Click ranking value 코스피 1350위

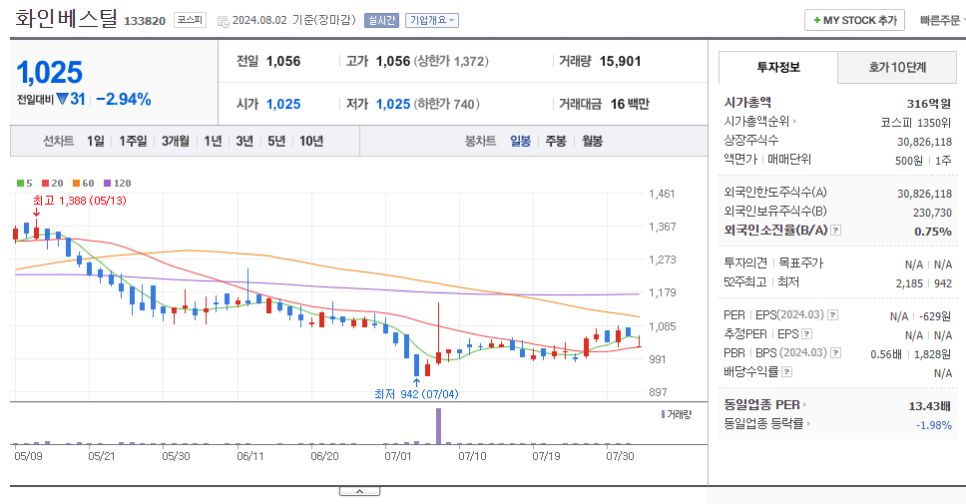point(915,123)
